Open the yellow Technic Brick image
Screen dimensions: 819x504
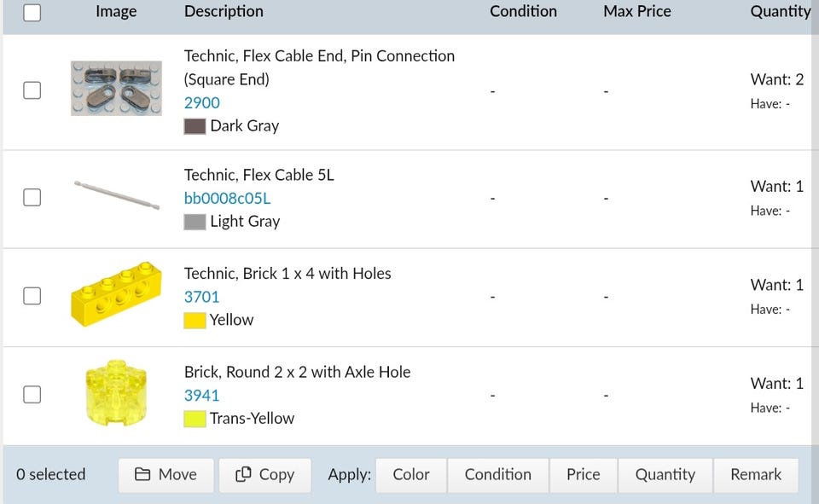(116, 294)
